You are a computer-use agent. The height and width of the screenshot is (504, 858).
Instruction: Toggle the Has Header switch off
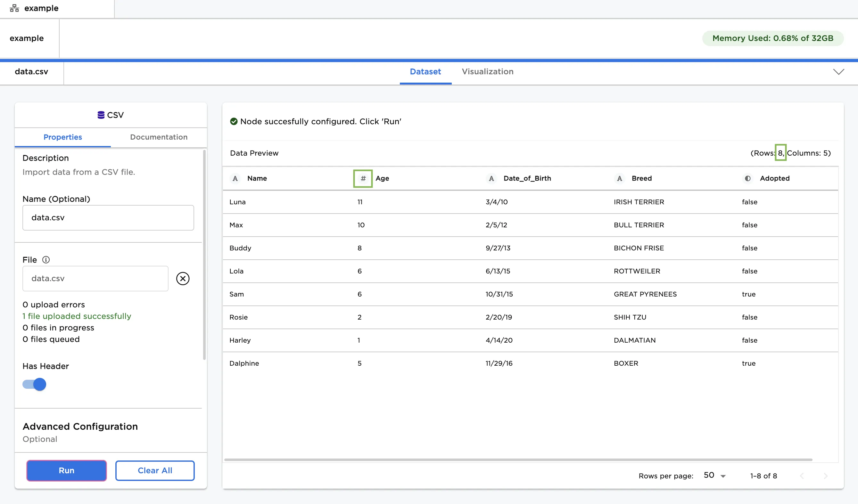(x=34, y=384)
